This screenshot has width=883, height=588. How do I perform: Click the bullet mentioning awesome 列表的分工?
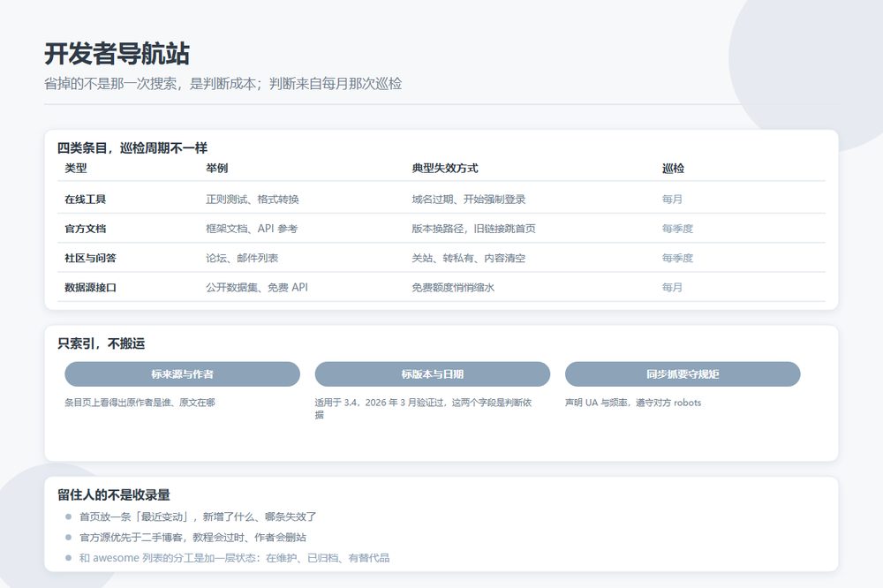[234, 558]
